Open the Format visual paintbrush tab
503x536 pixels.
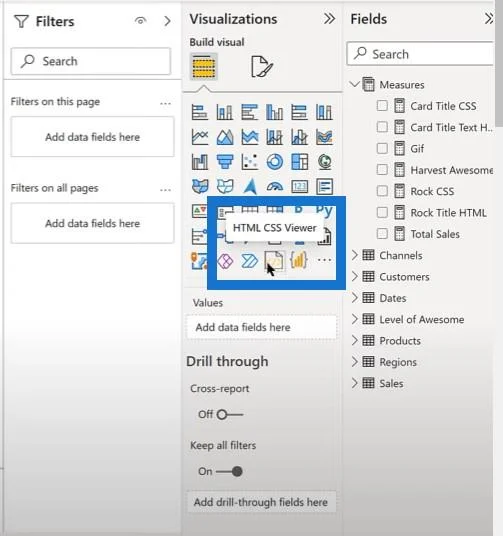coord(262,67)
